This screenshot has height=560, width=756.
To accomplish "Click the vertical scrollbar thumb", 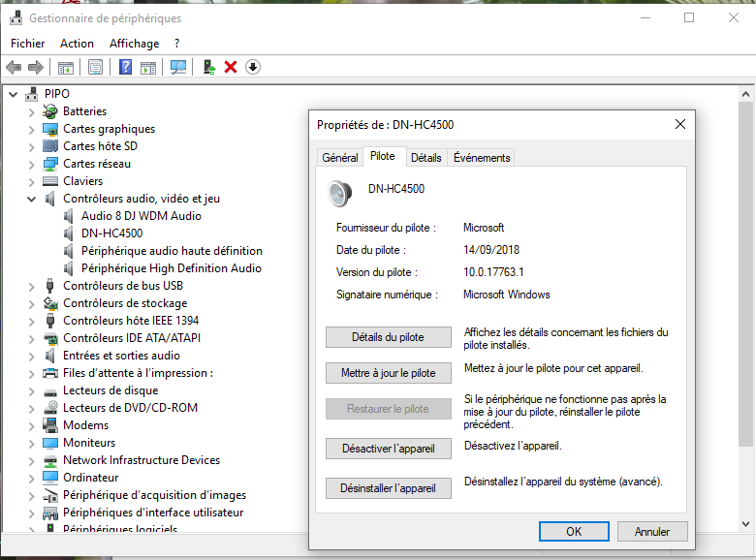I will (745, 274).
